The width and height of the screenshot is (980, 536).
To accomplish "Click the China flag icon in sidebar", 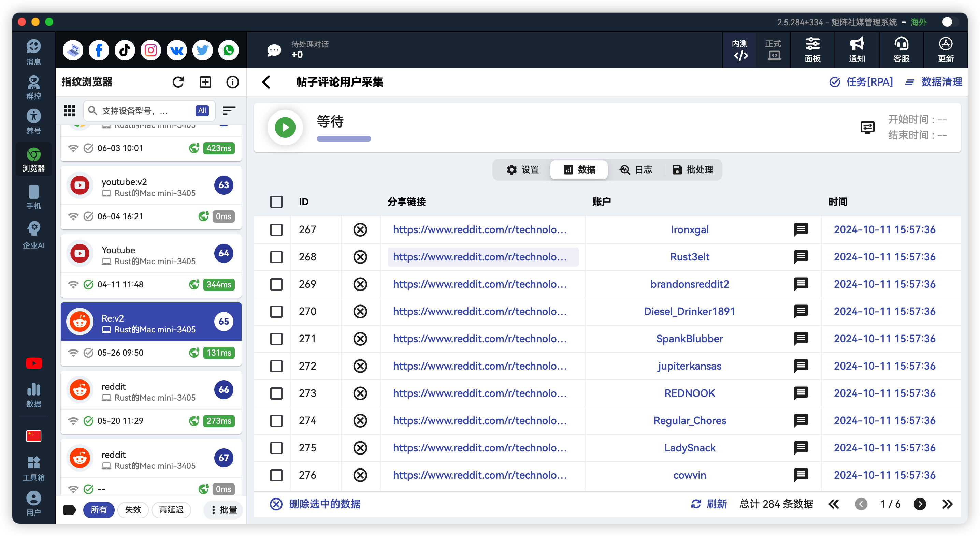I will click(x=33, y=436).
